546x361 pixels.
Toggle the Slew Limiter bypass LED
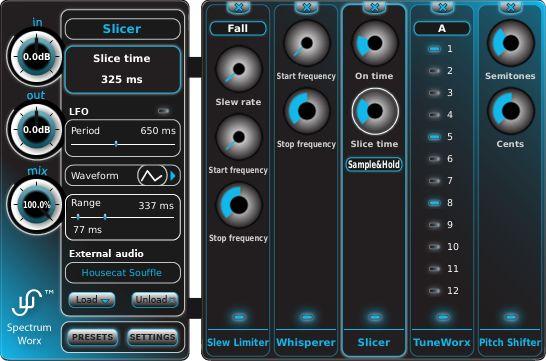[239, 317]
